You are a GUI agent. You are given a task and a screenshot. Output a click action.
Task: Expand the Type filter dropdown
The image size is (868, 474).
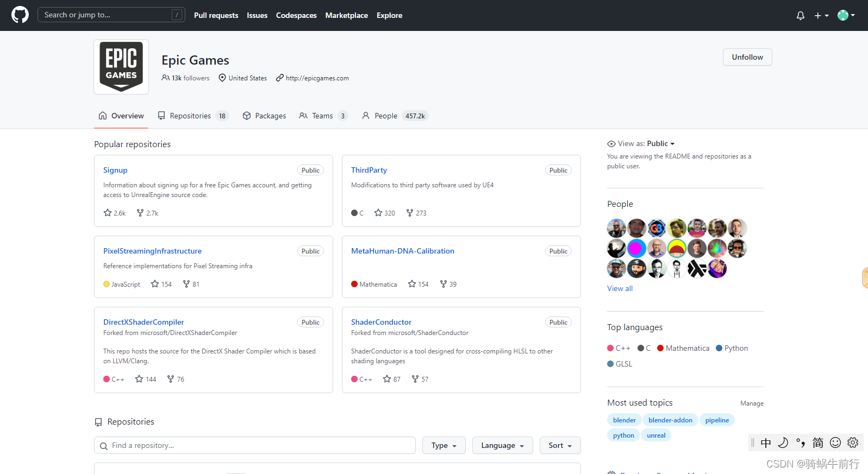[444, 445]
